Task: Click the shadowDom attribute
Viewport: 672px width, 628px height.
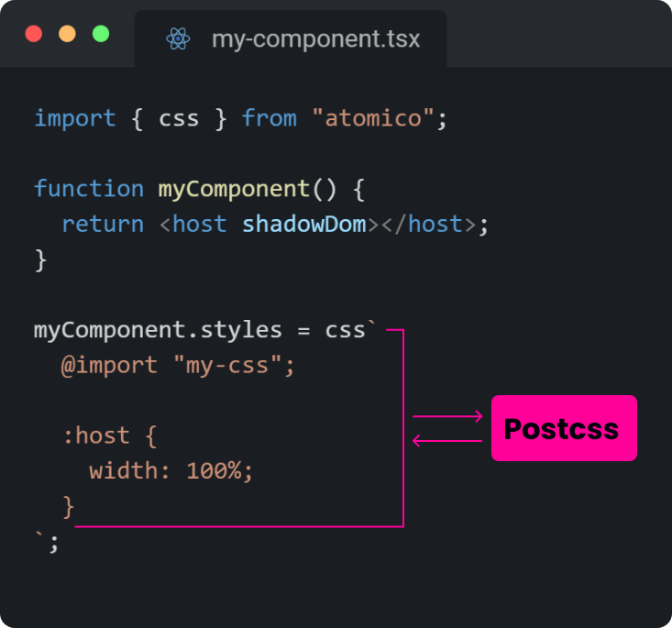Action: tap(304, 225)
